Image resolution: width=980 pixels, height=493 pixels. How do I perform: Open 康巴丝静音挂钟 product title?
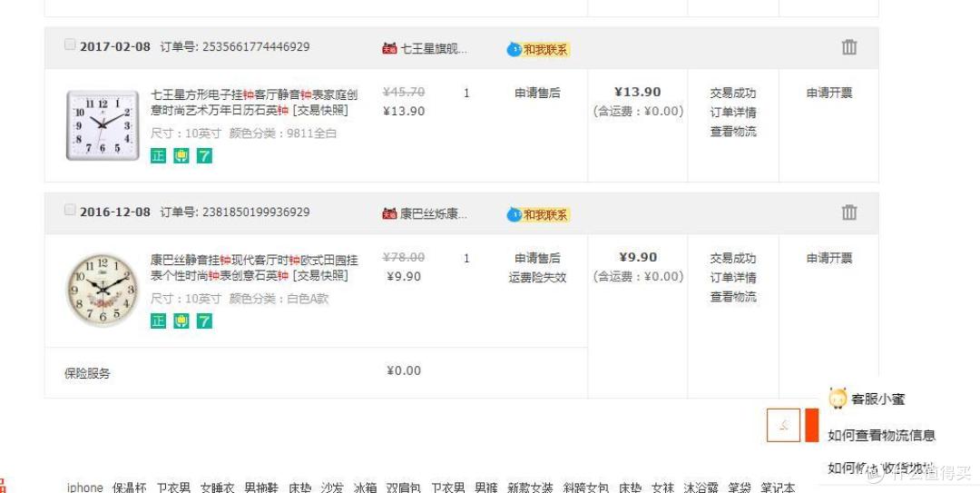click(254, 267)
